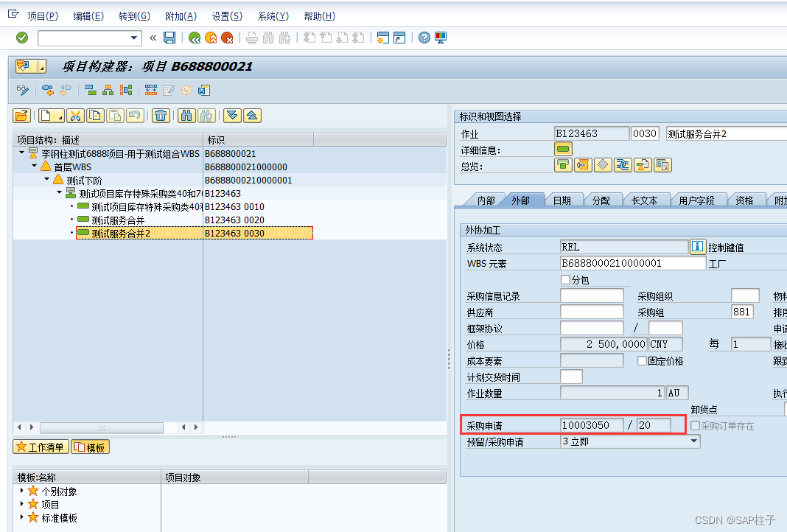The height and width of the screenshot is (532, 787).
Task: Create a new session with the window icon
Action: (383, 38)
